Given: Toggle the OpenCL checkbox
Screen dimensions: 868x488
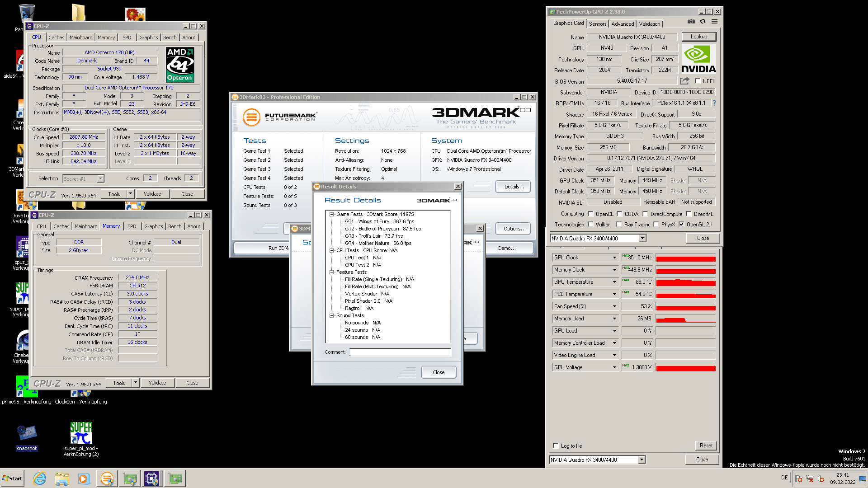Looking at the screenshot, I should point(590,214).
